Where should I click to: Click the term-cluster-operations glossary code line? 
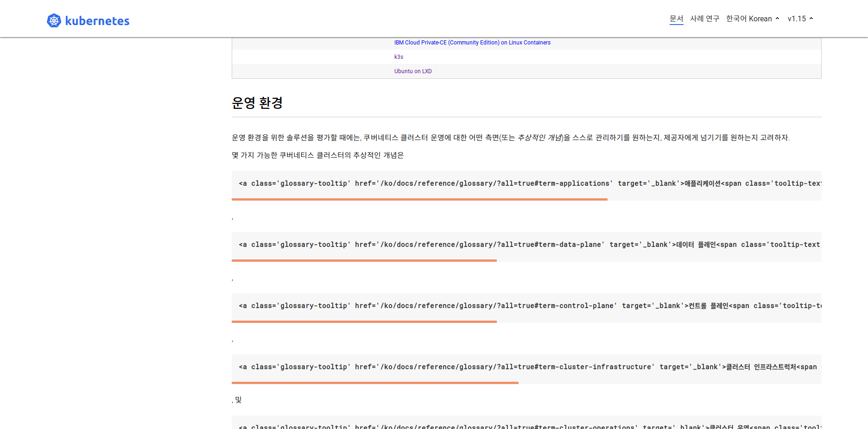click(x=530, y=426)
